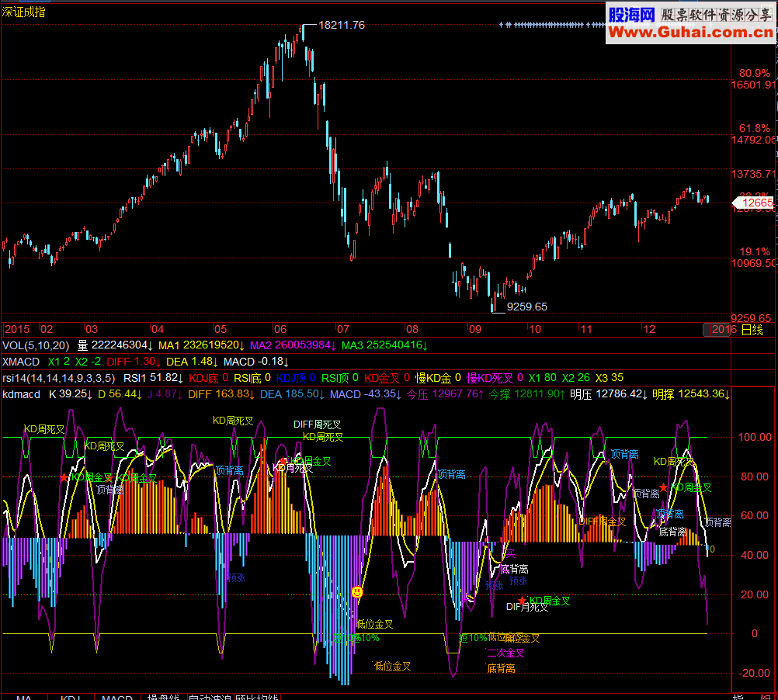Open the 操盘线 indicator tab
Viewport: 778px width, 700px height.
coord(163,697)
